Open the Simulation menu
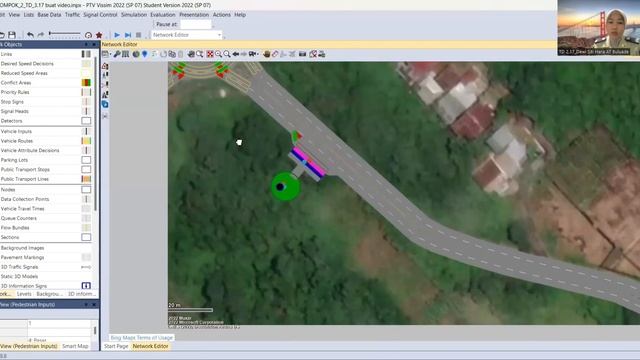The width and height of the screenshot is (640, 360). point(134,15)
